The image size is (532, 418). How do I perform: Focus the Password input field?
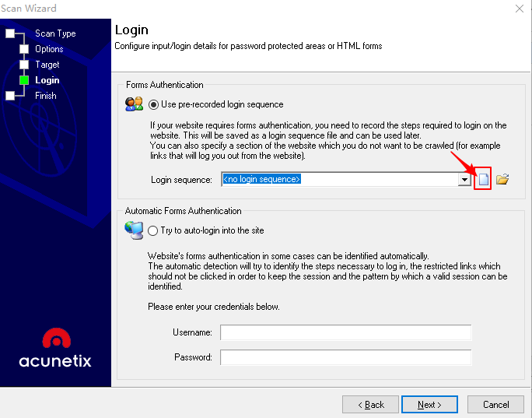tap(345, 358)
